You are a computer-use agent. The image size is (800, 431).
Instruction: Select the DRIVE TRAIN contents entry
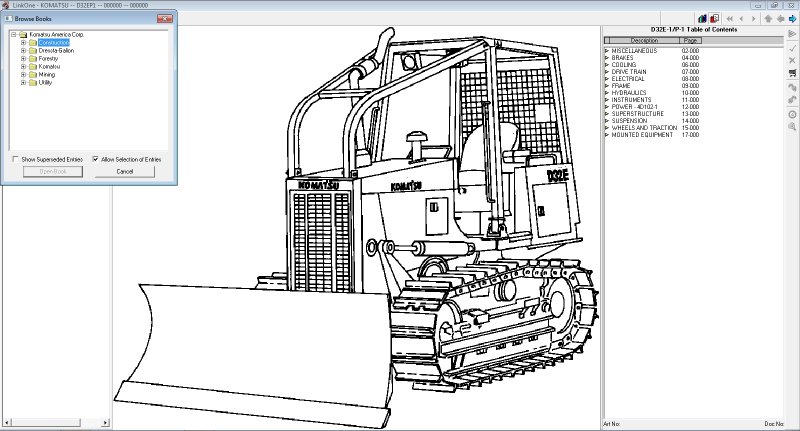coord(629,72)
